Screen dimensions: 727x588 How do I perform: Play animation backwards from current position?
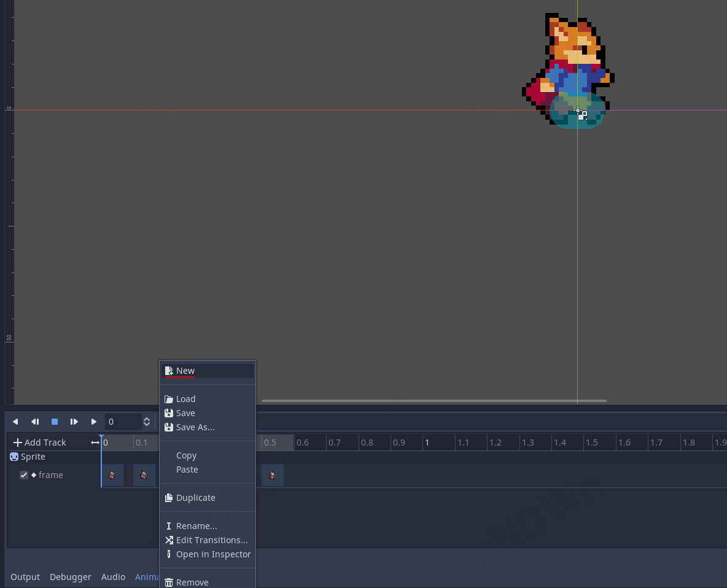tap(15, 422)
